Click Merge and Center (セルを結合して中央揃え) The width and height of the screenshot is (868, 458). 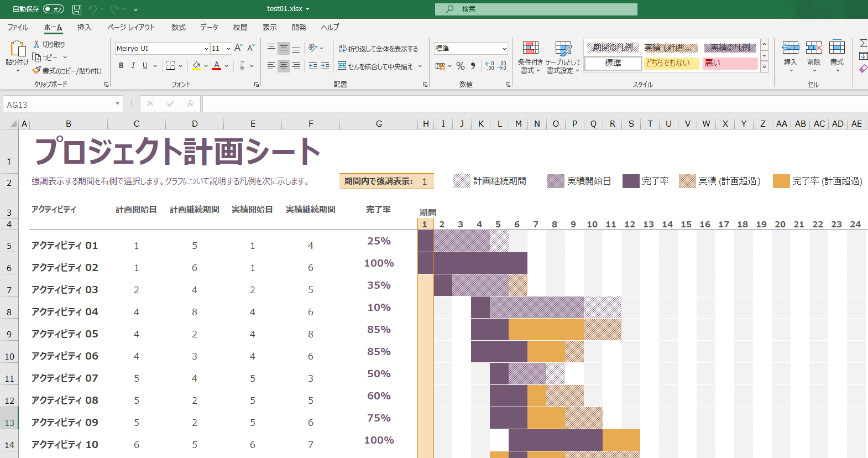pos(375,66)
